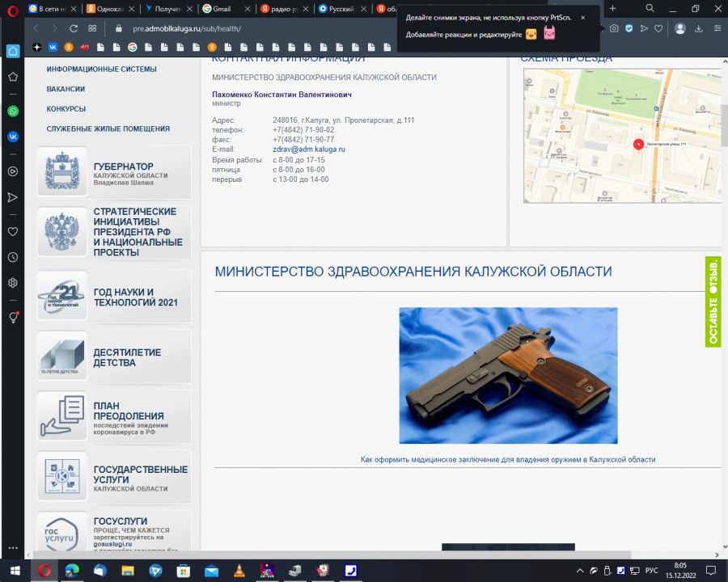This screenshot has height=582, width=728.
Task: Click the heart bookmarks icon in sidebar
Action: click(13, 231)
